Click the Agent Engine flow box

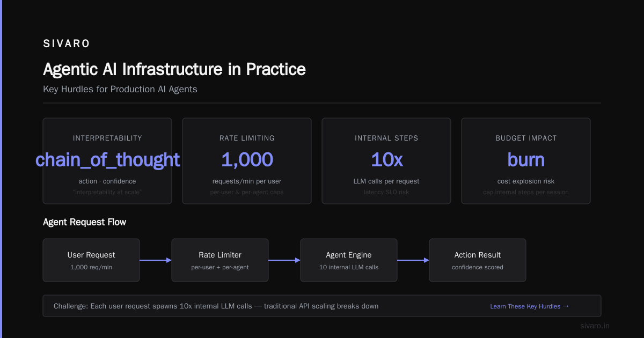(349, 260)
